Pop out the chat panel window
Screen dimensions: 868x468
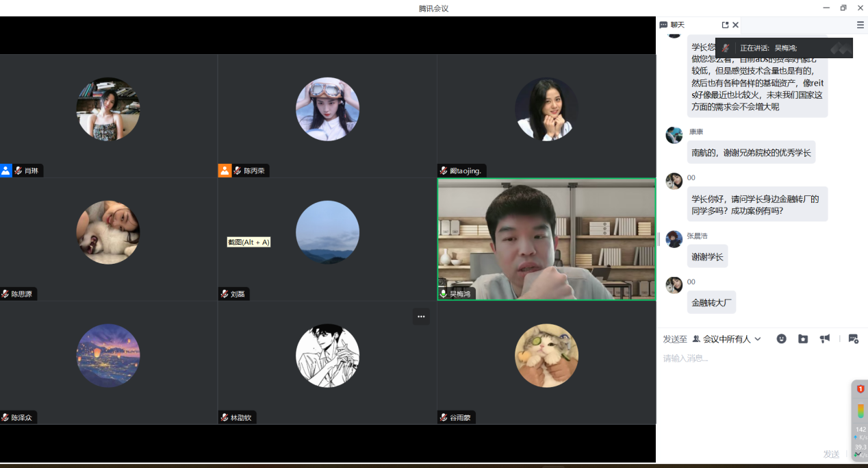725,25
